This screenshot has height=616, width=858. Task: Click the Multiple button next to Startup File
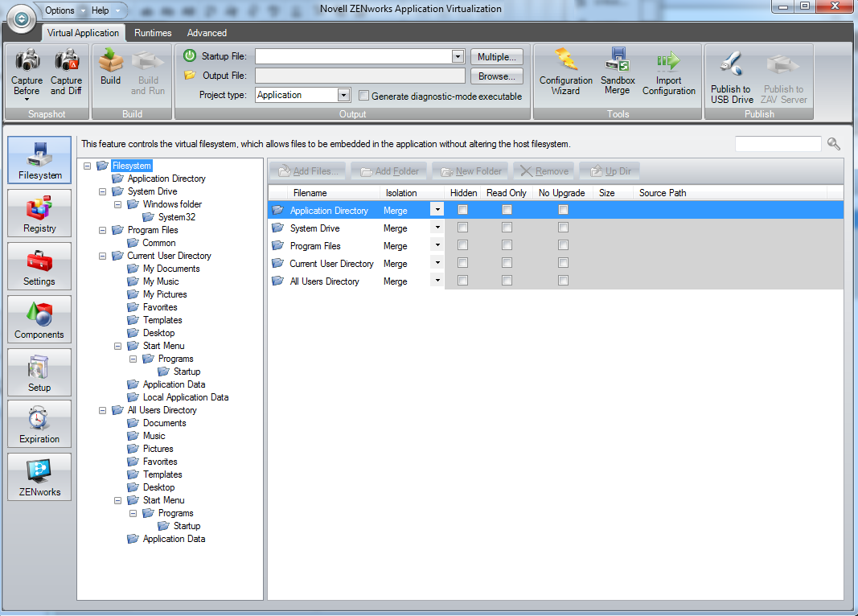[x=496, y=57]
